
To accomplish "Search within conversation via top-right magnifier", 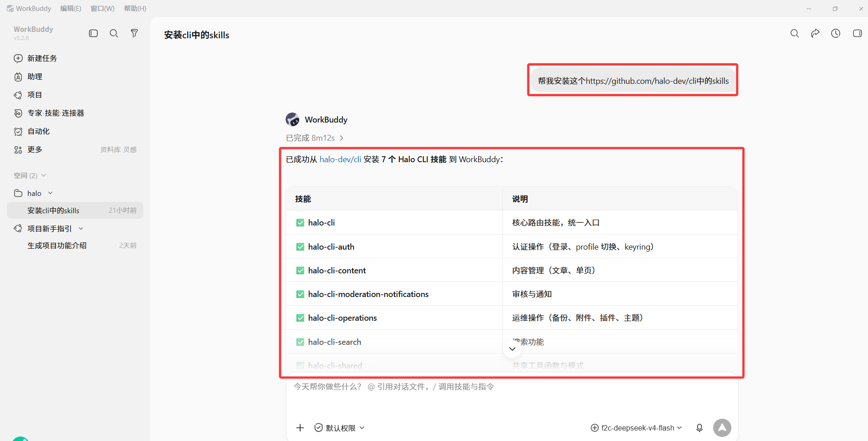I will (795, 33).
